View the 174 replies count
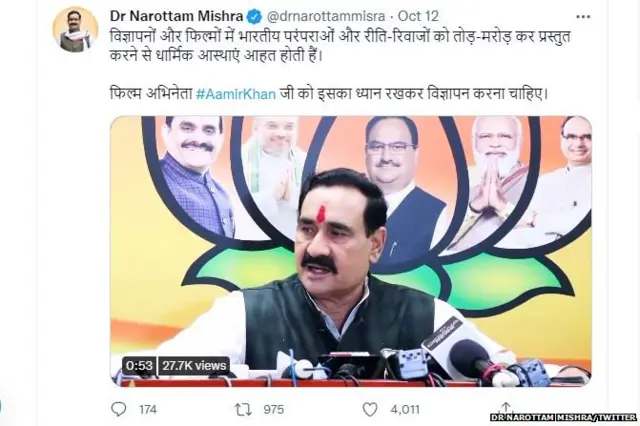Viewport: 640px width, 426px height. 148,409
